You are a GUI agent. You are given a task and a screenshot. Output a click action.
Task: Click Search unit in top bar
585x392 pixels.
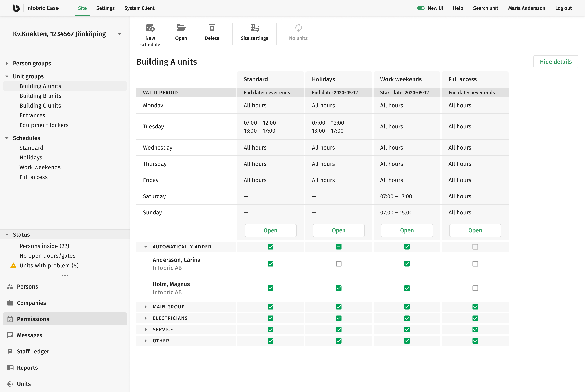(x=485, y=8)
